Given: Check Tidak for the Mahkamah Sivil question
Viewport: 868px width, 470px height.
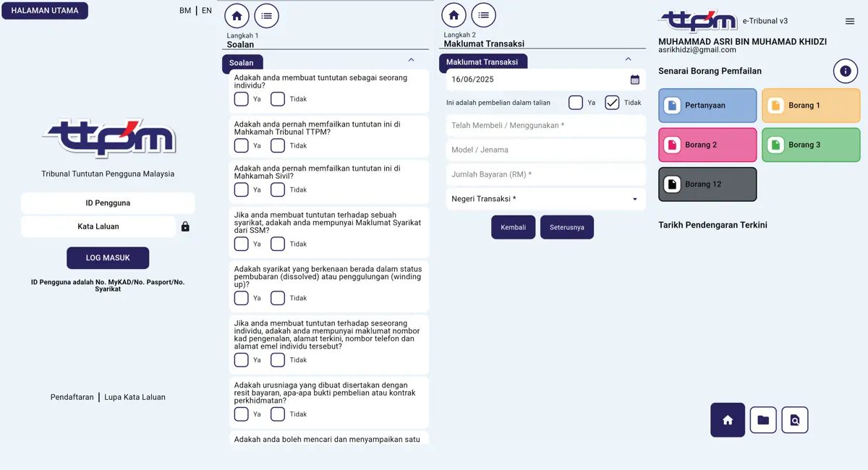Looking at the screenshot, I should click(278, 190).
